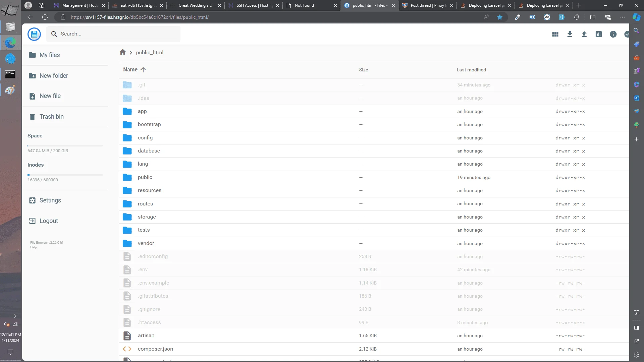Go back with the browser back arrow
The width and height of the screenshot is (644, 362).
30,17
